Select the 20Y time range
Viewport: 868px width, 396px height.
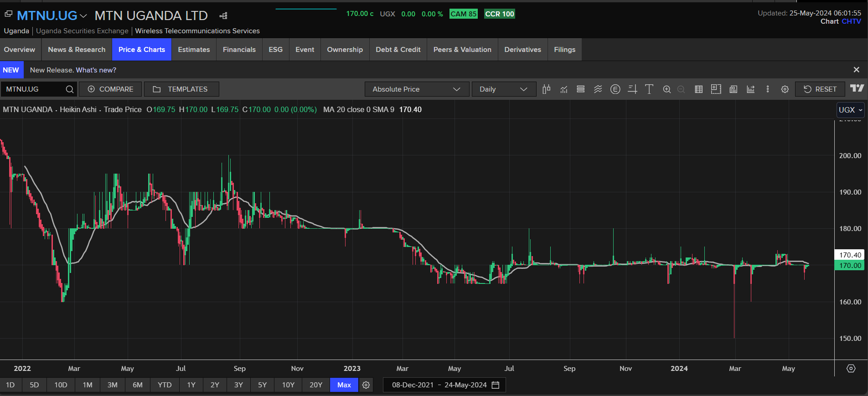click(x=316, y=385)
